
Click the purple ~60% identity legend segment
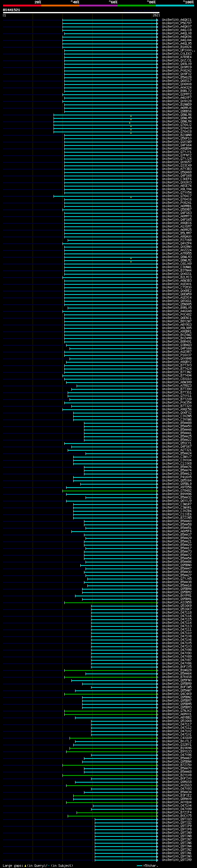pyautogui.click(x=98, y=6)
